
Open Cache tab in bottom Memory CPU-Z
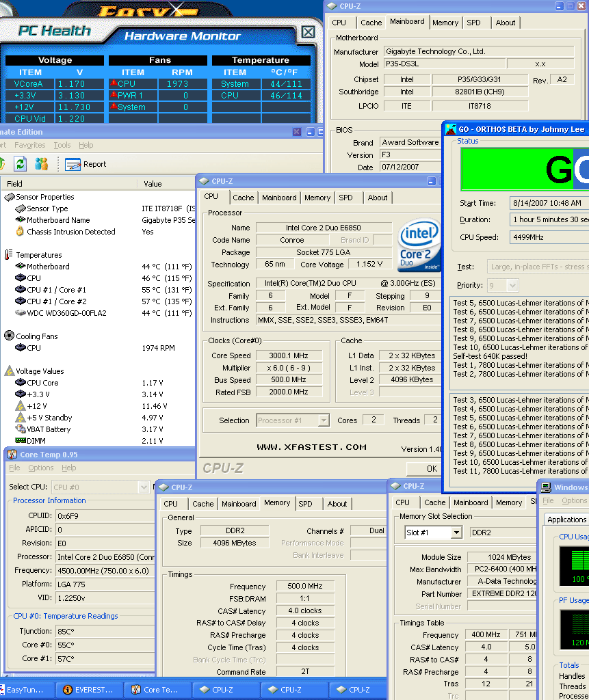tap(203, 504)
